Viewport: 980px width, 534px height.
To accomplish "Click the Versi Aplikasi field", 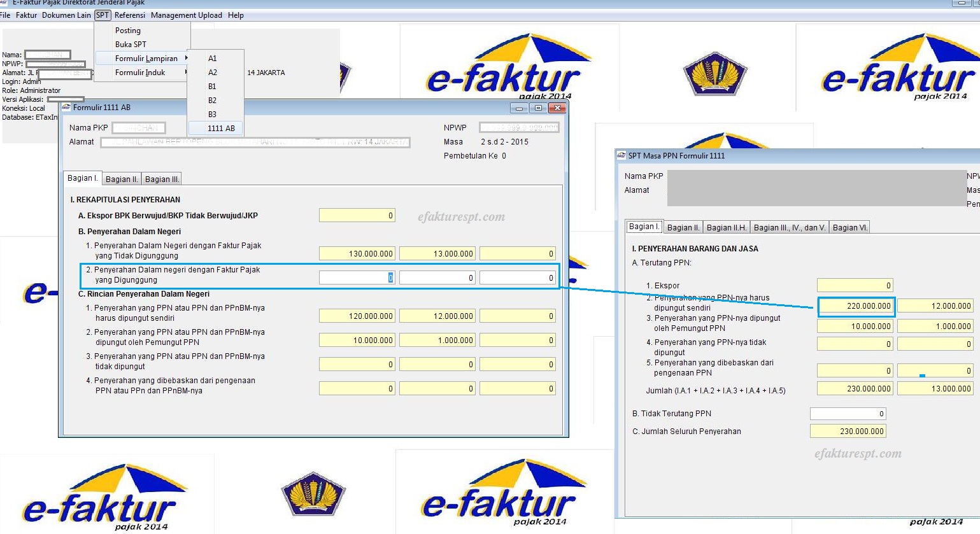I will coord(66,99).
